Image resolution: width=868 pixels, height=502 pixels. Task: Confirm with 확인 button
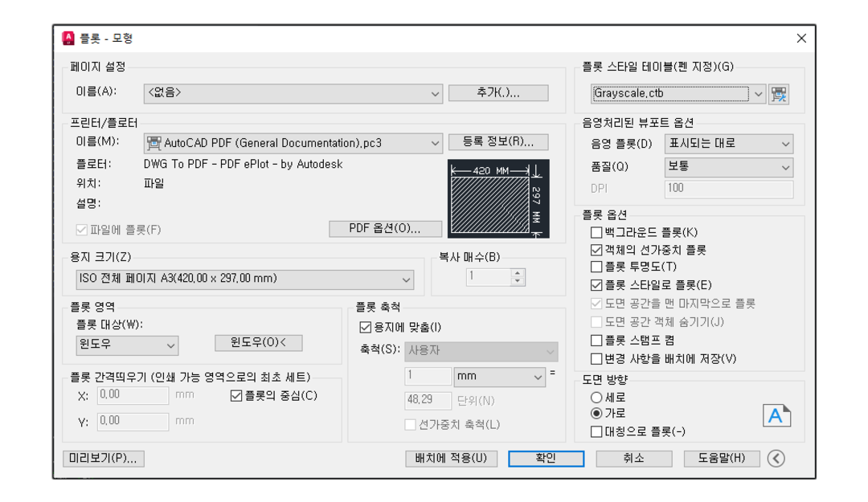click(546, 459)
